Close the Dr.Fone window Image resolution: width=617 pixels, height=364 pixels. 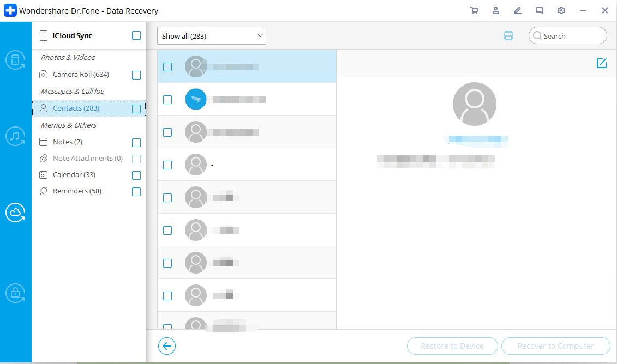coord(605,10)
